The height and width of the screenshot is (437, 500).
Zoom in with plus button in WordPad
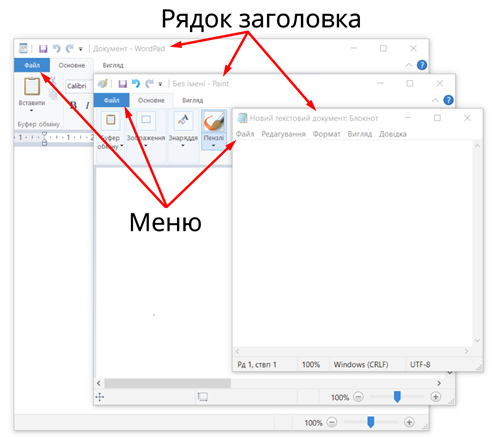pyautogui.click(x=409, y=422)
